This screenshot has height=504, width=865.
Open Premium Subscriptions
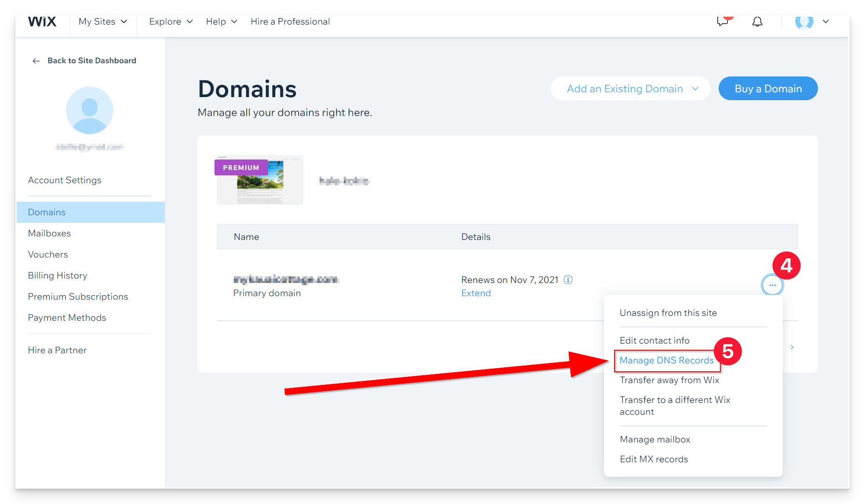[78, 297]
